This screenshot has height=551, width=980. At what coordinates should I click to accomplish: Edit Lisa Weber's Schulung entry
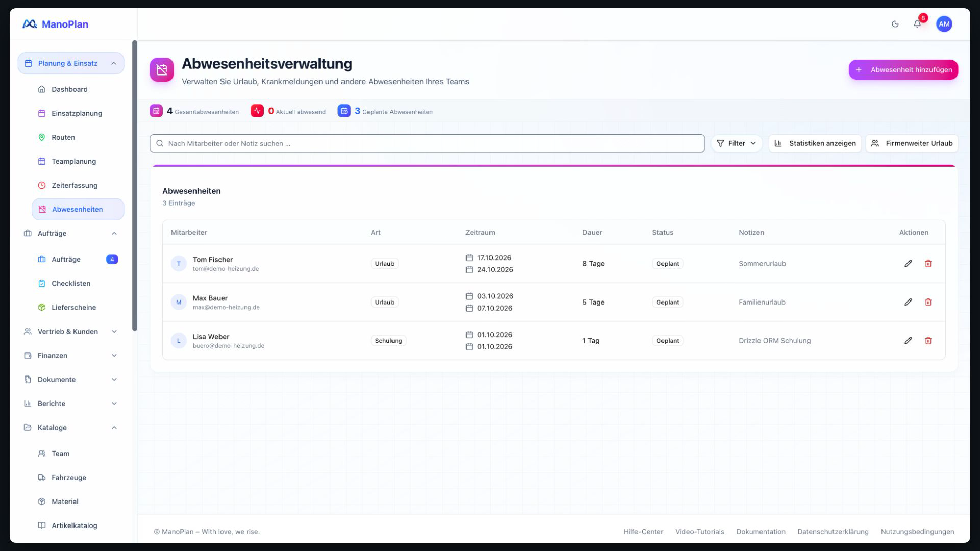(908, 341)
